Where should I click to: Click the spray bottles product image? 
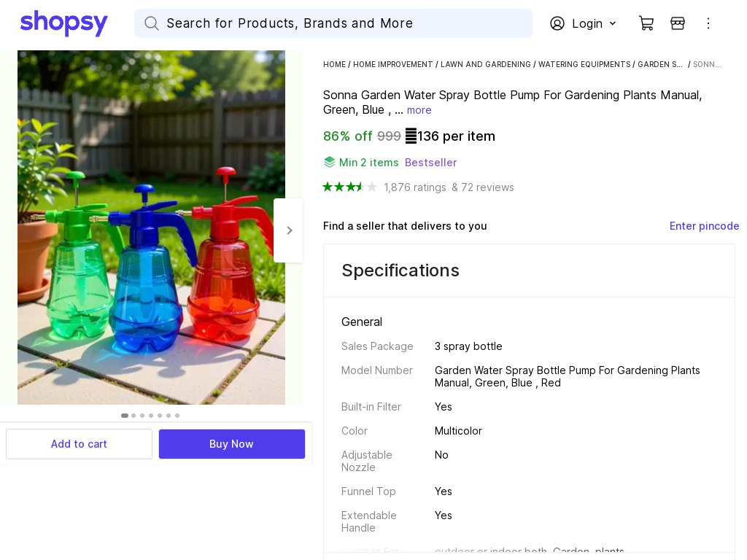point(151,227)
